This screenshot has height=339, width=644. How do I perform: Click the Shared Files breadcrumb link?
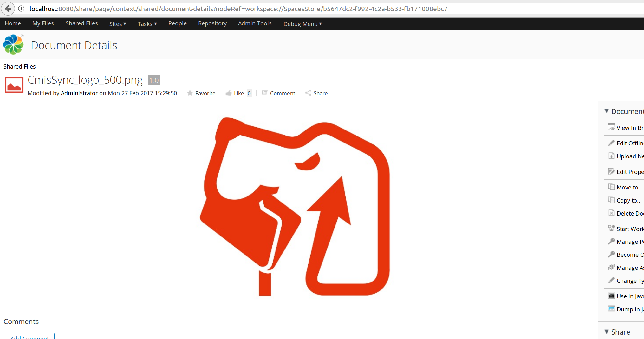[x=20, y=66]
